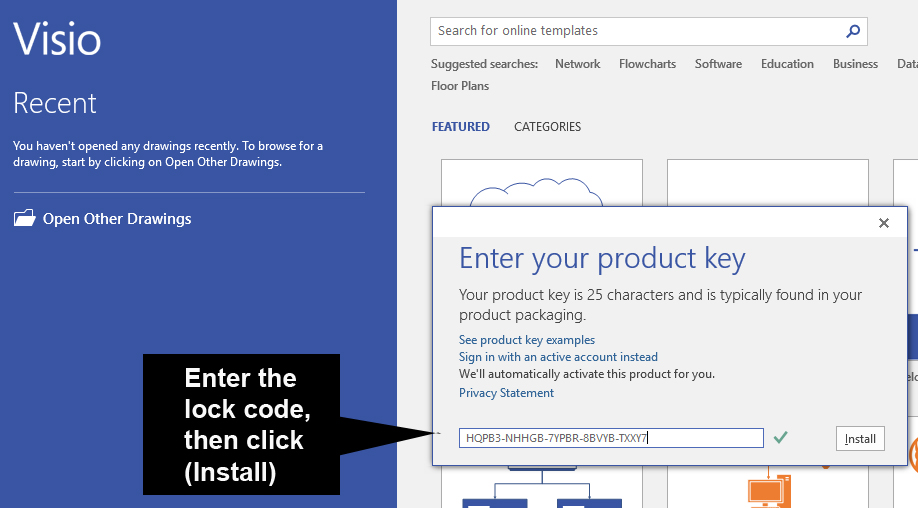
Task: Click the product key input field
Action: [x=611, y=438]
